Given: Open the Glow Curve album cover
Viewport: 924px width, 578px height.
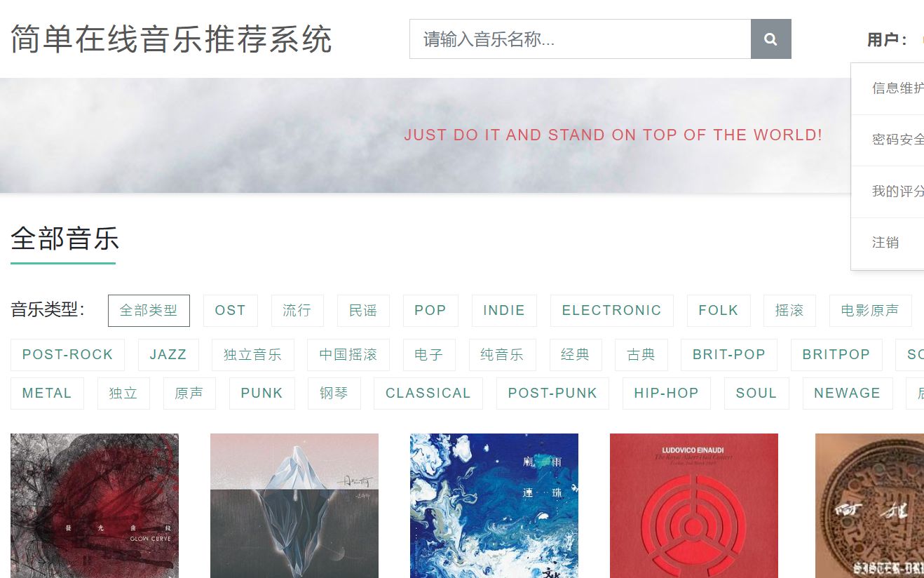Looking at the screenshot, I should pyautogui.click(x=95, y=506).
